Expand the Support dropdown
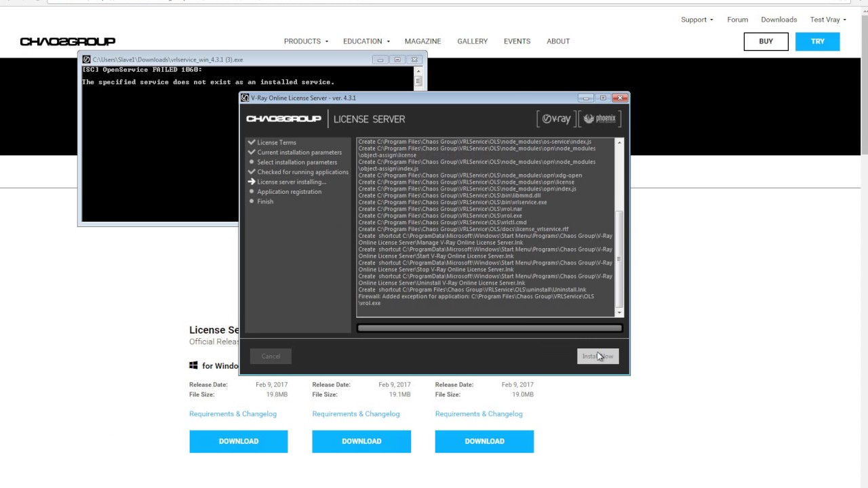Screen dimensions: 868x488 point(696,20)
